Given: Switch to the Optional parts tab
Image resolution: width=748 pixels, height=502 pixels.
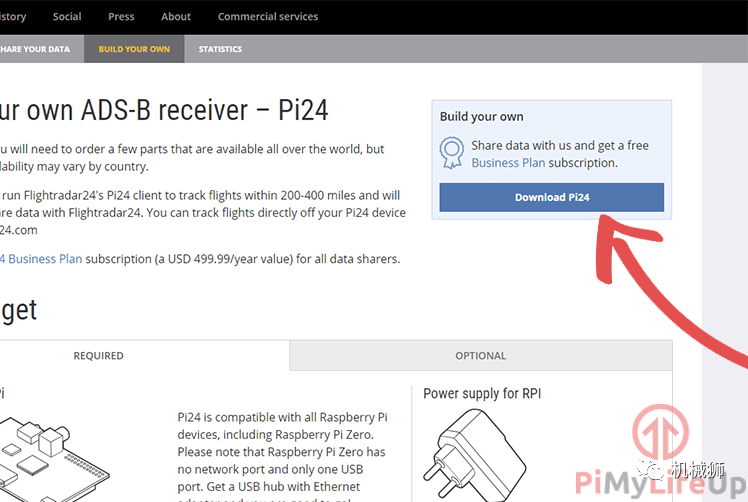Looking at the screenshot, I should [480, 356].
